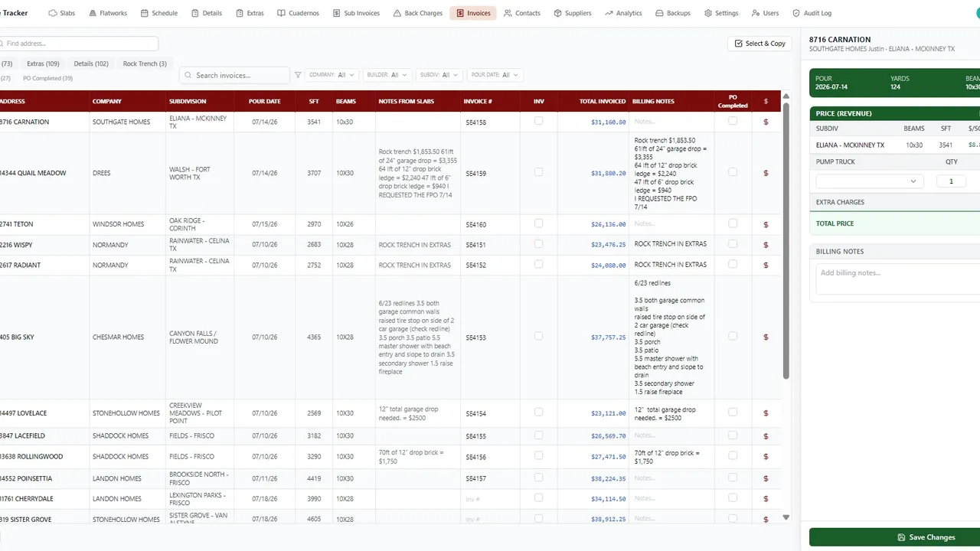Open the Details tab in the top bar
This screenshot has width=980, height=551.
pos(207,13)
